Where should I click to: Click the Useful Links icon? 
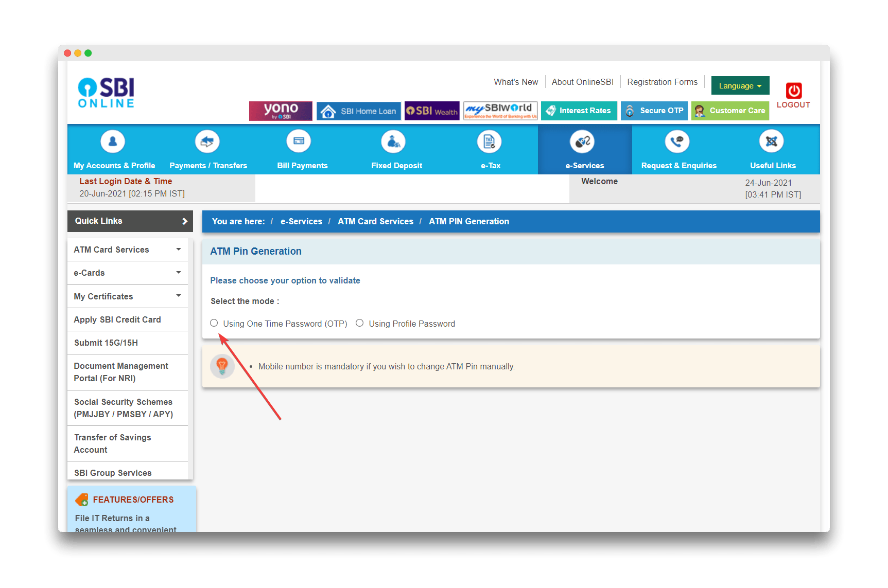coord(772,149)
